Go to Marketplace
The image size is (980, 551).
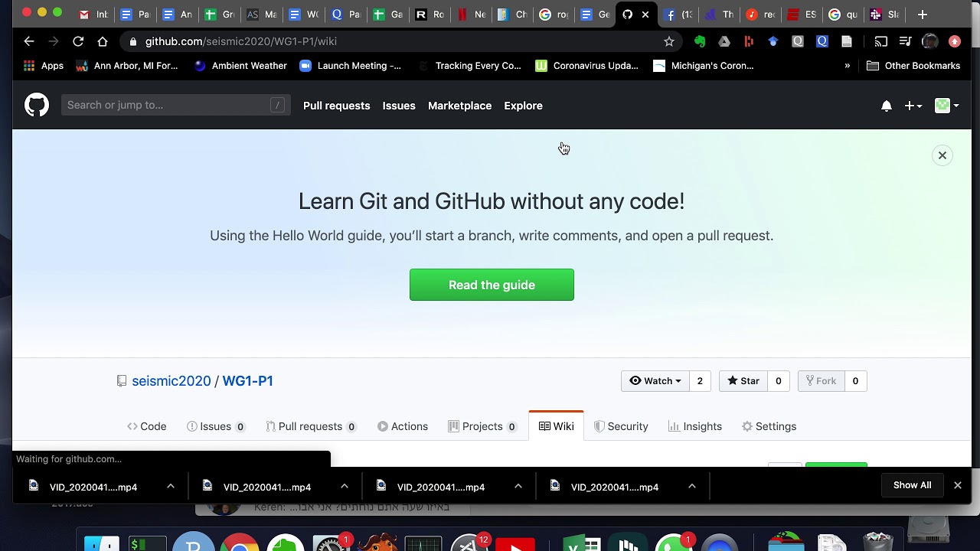tap(459, 106)
